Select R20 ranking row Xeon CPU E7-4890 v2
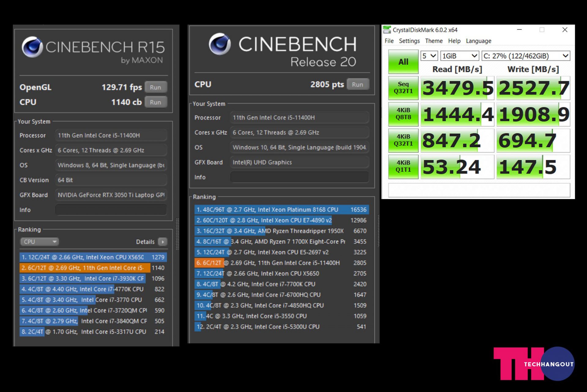The width and height of the screenshot is (587, 392). [282, 220]
